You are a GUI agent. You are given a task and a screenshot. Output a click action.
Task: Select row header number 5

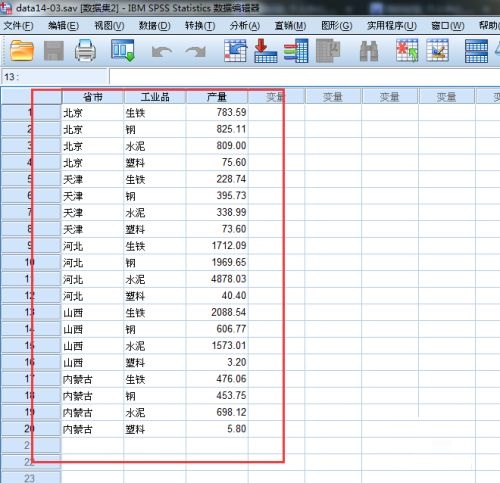coord(31,179)
